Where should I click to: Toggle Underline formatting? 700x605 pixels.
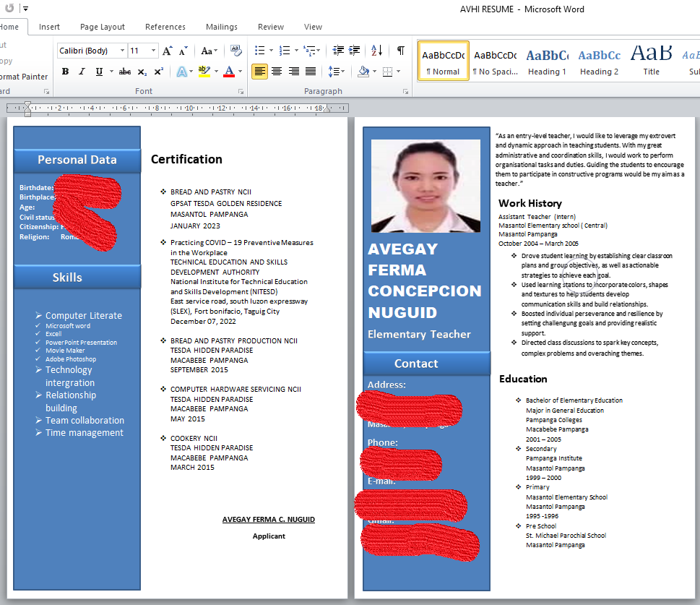pyautogui.click(x=99, y=72)
